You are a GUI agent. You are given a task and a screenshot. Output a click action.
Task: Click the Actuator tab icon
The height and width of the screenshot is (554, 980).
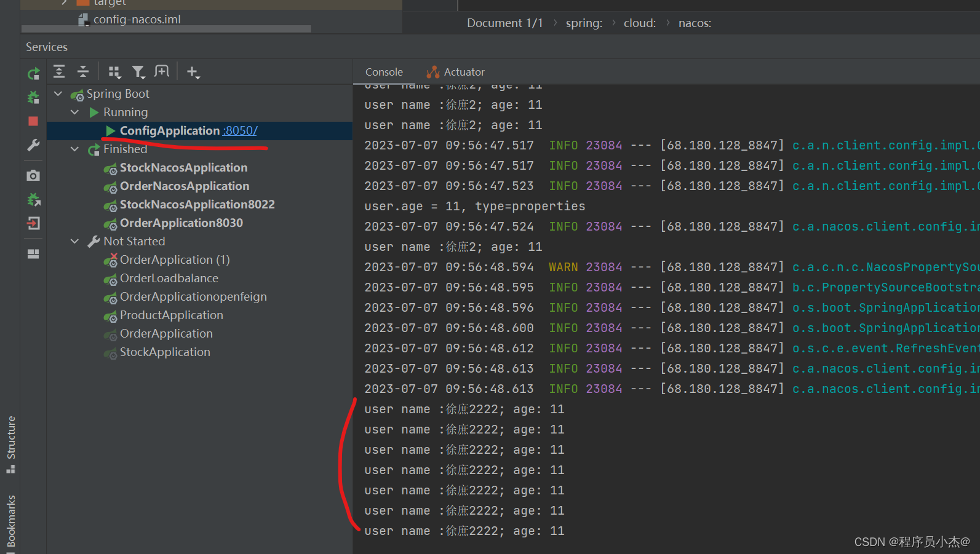tap(433, 72)
